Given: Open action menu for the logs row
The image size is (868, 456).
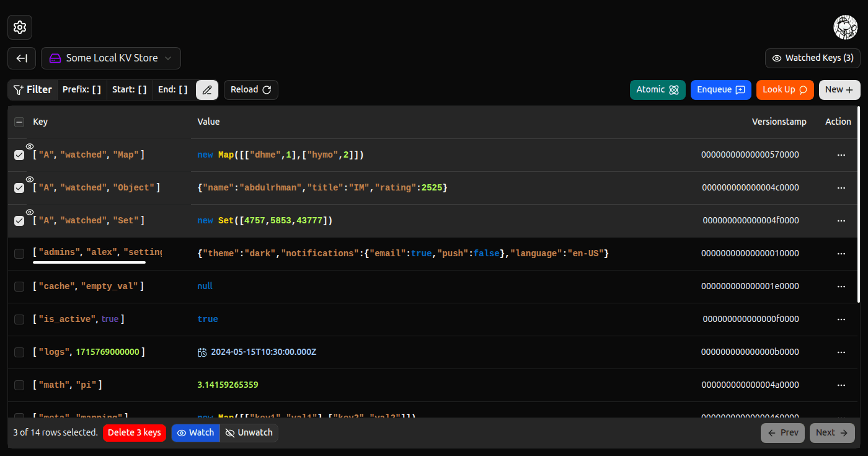Looking at the screenshot, I should click(x=841, y=352).
